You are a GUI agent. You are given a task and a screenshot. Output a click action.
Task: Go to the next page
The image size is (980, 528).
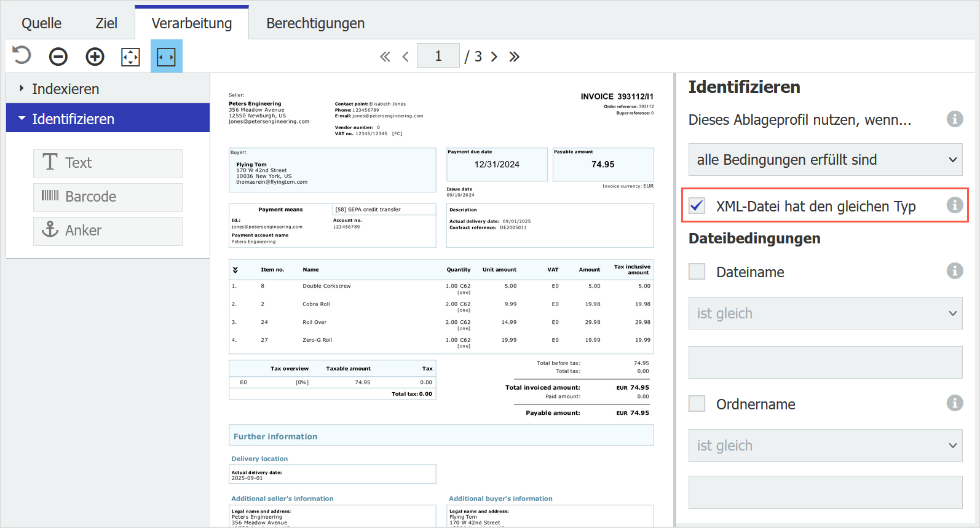[494, 57]
